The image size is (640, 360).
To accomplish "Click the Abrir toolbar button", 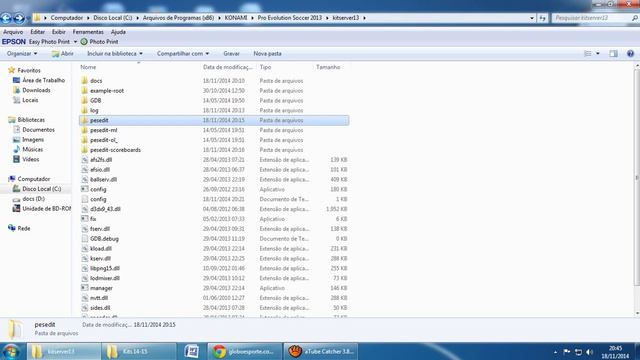I will pyautogui.click(x=62, y=53).
